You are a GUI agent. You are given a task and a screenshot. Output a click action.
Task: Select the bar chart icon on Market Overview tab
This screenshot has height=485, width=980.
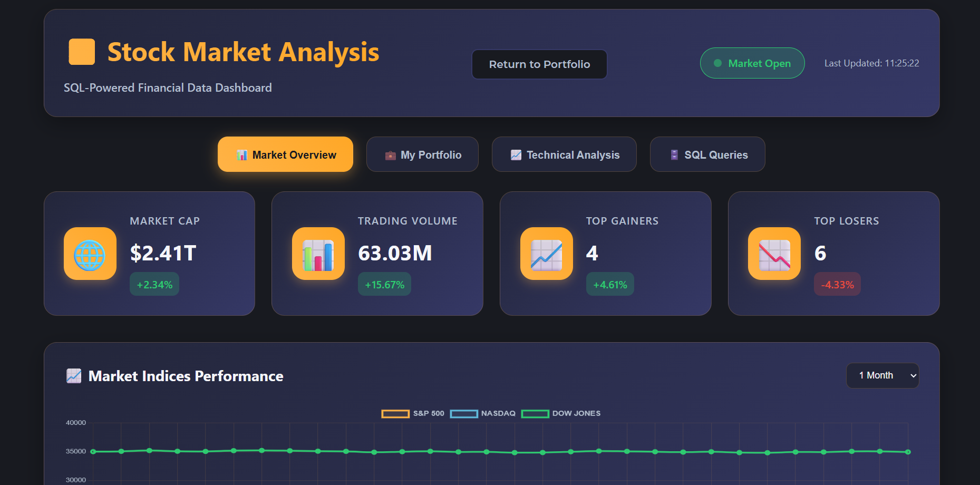click(x=242, y=154)
